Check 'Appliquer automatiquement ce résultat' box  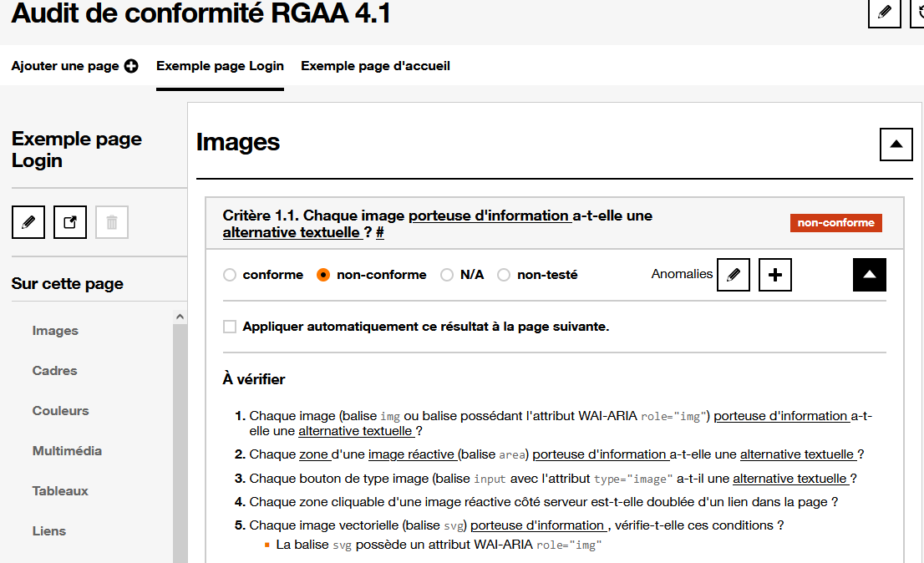pos(230,327)
